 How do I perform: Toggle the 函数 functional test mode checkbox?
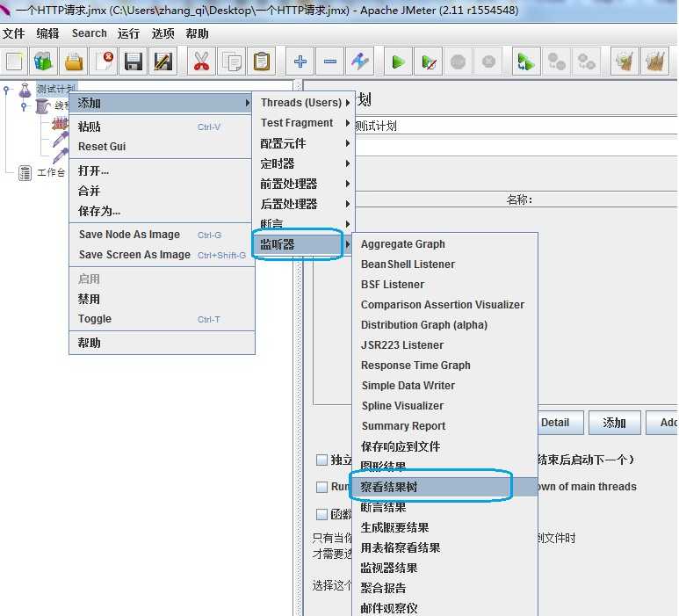pos(321,514)
